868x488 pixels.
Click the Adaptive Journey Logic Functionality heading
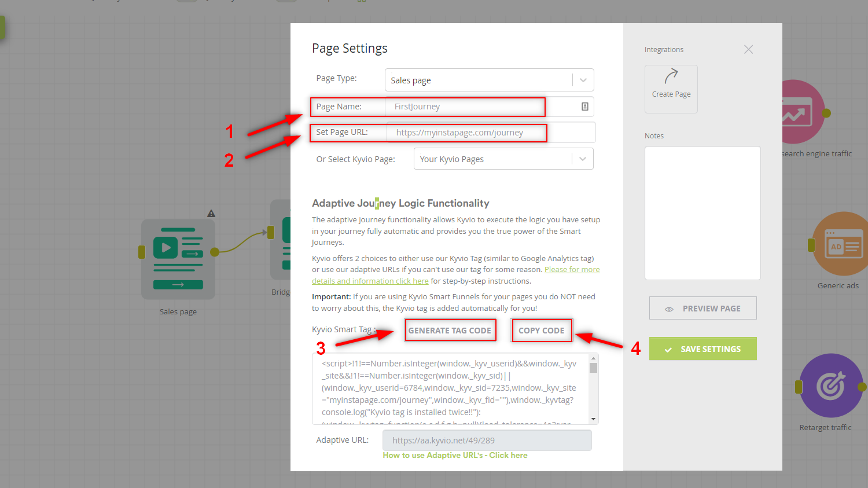point(400,203)
